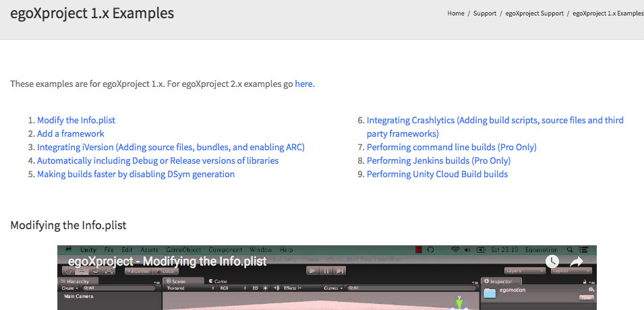Select Main Camera in Hierarchy
The width and height of the screenshot is (644, 310).
(78, 297)
